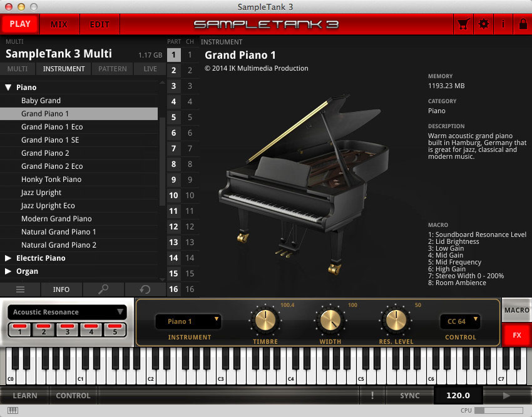This screenshot has width=532, height=417.
Task: Toggle effect slot 4
Action: pyautogui.click(x=91, y=329)
